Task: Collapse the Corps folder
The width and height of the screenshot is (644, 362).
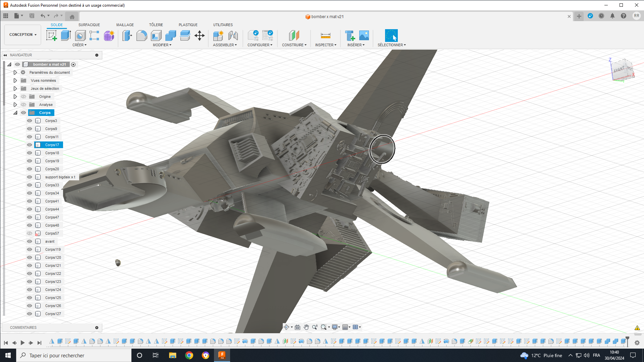Action: (15, 113)
